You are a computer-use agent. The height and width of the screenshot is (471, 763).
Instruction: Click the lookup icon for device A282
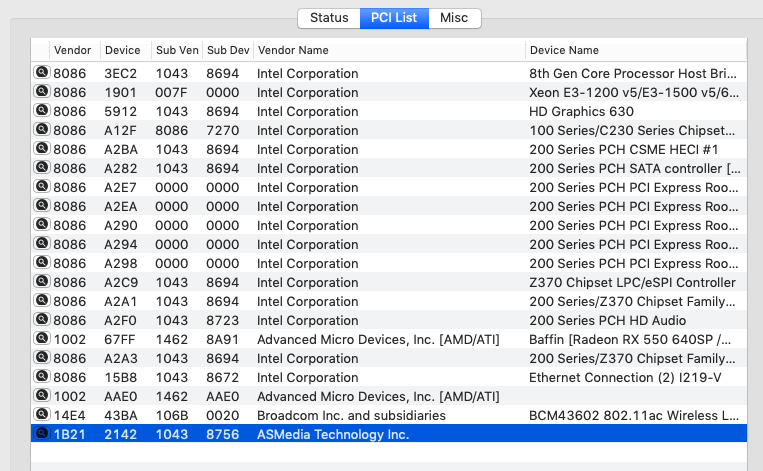tap(42, 167)
